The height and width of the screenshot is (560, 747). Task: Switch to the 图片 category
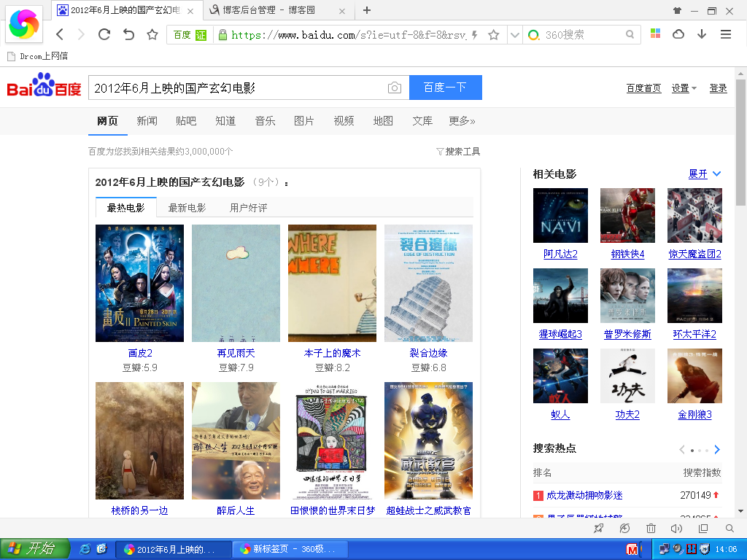click(x=304, y=121)
